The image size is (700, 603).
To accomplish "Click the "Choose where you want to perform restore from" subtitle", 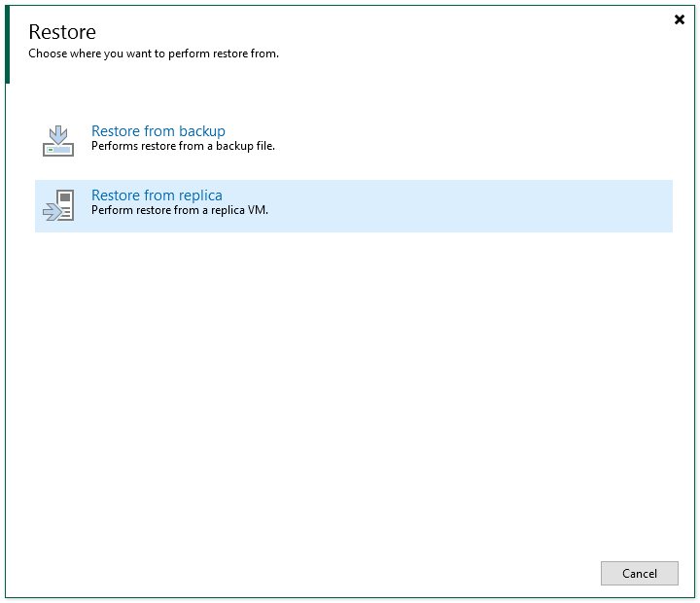I will [x=154, y=53].
